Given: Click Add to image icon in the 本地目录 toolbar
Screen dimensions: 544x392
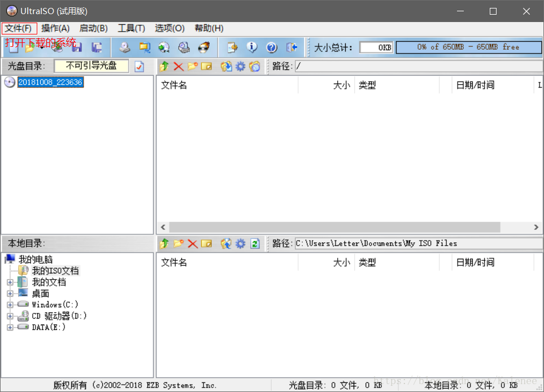Looking at the screenshot, I should (x=226, y=243).
